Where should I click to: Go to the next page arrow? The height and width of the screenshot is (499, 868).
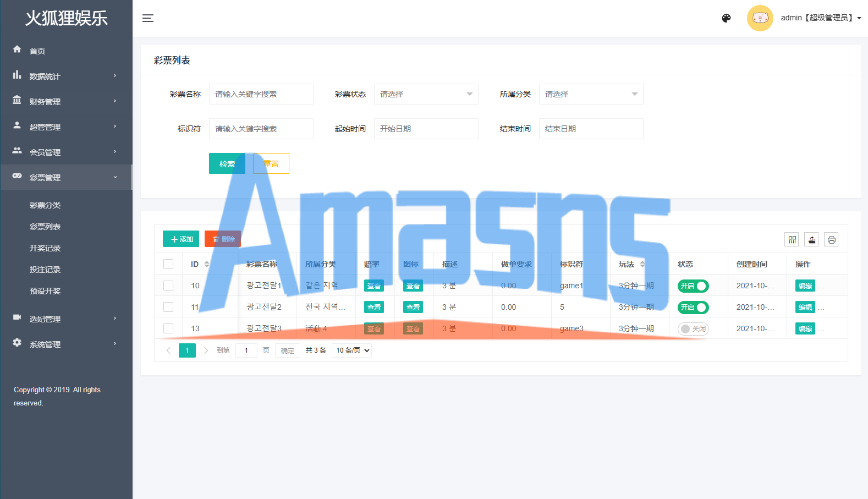(206, 350)
